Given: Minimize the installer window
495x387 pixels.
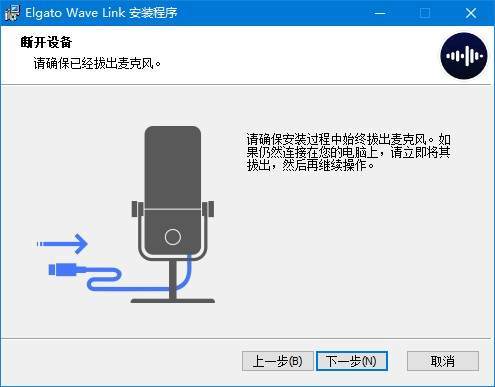Looking at the screenshot, I should (380, 13).
